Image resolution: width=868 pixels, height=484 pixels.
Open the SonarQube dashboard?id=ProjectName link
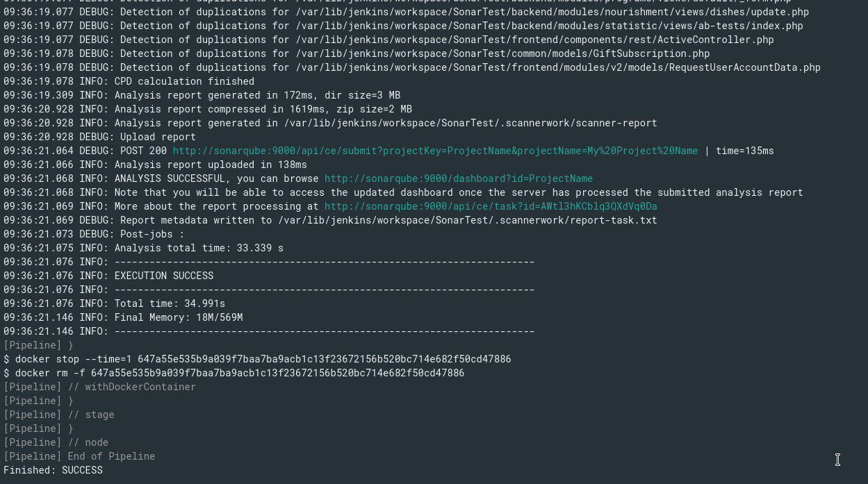click(458, 178)
